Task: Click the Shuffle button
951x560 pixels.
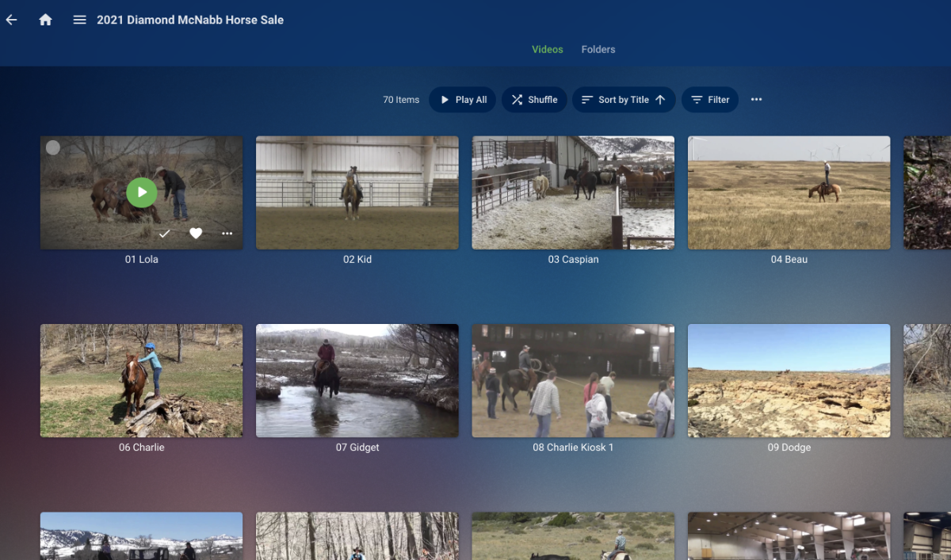Action: point(534,100)
